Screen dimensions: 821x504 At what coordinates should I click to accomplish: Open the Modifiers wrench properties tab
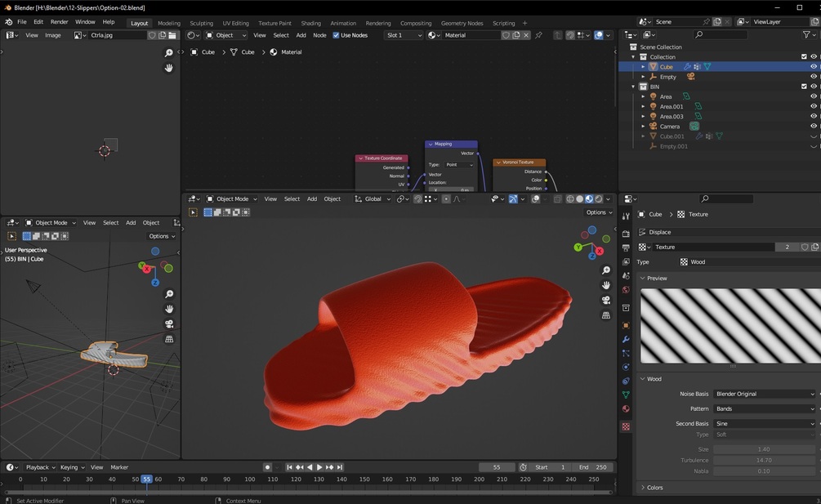coord(626,339)
